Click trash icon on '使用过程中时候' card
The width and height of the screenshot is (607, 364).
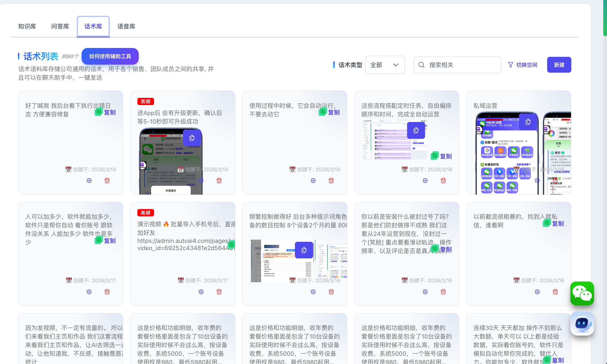[x=331, y=181]
